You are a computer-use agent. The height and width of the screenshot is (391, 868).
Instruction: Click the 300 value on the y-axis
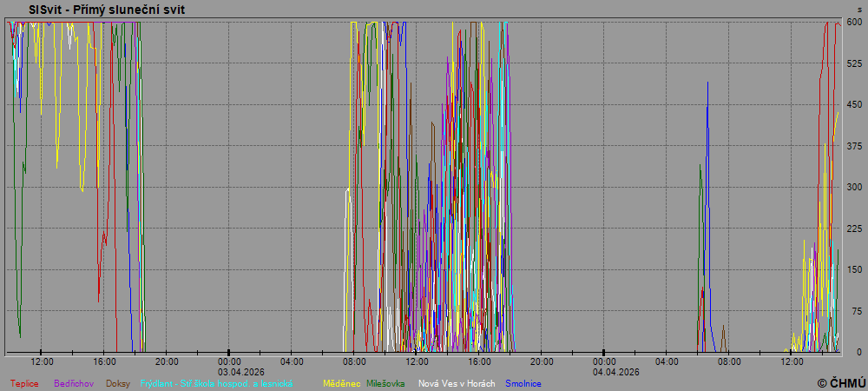(854, 187)
